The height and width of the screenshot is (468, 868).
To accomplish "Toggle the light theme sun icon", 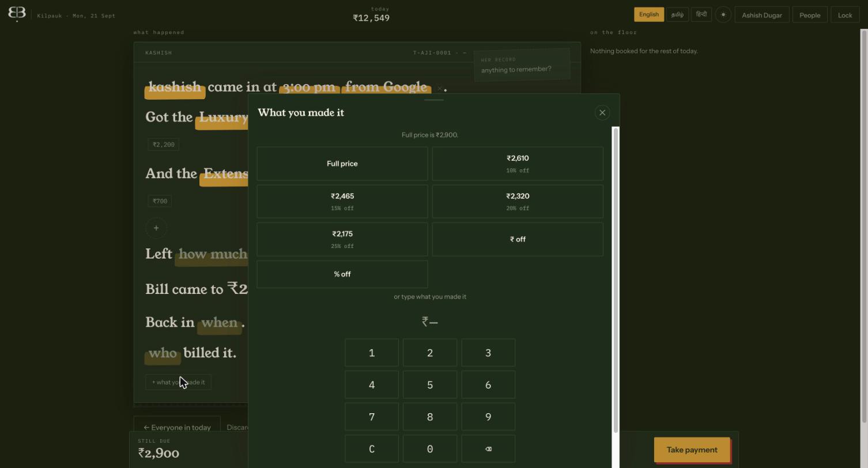I will point(723,14).
